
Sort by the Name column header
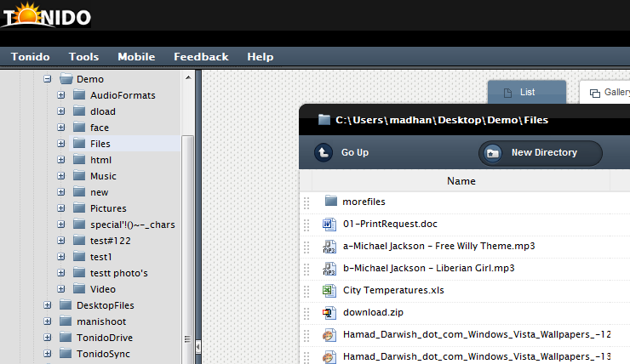(x=461, y=181)
